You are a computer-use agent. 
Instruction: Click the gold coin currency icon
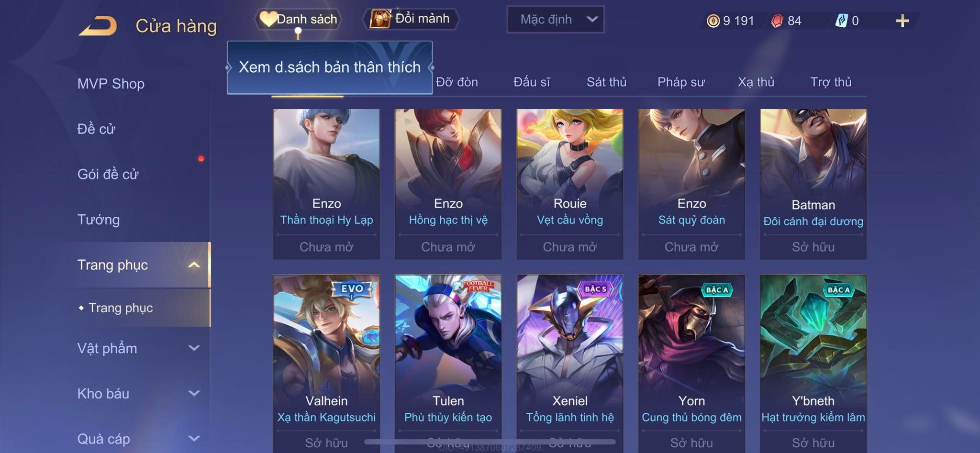click(x=713, y=21)
